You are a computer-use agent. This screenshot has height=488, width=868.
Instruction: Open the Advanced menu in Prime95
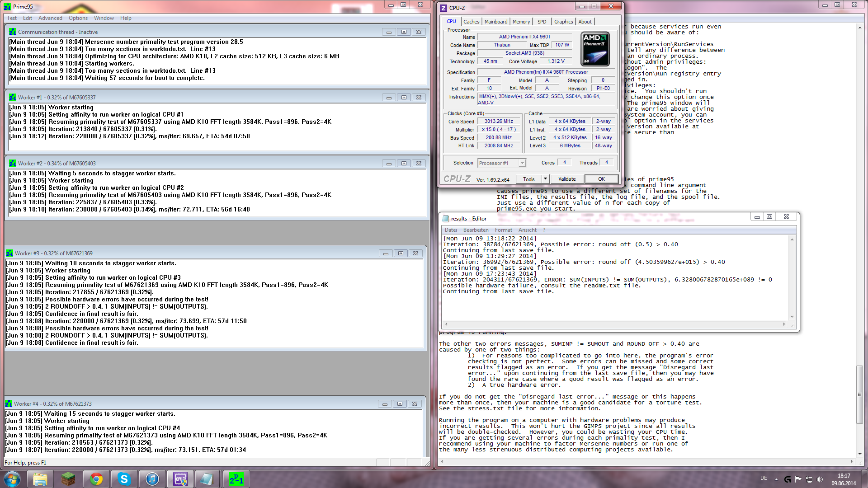click(x=50, y=18)
